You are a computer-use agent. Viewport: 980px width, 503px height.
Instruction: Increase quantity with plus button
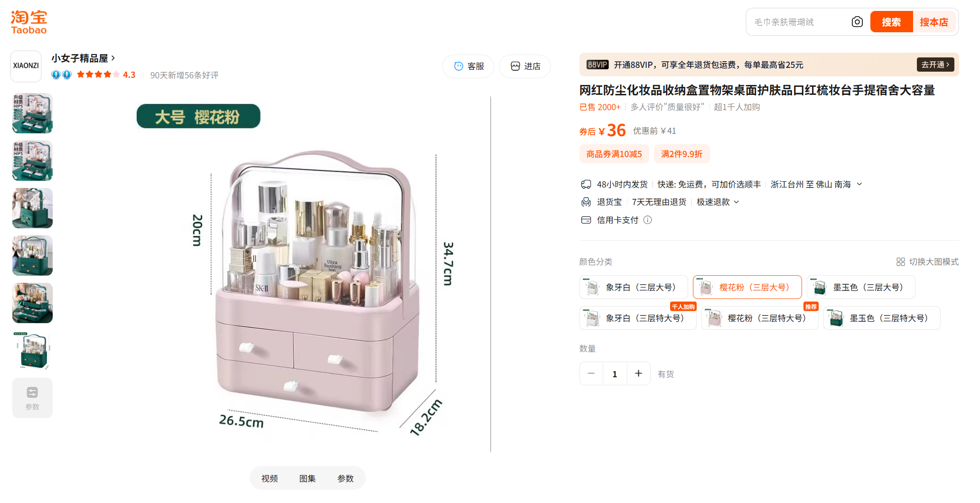pos(639,374)
